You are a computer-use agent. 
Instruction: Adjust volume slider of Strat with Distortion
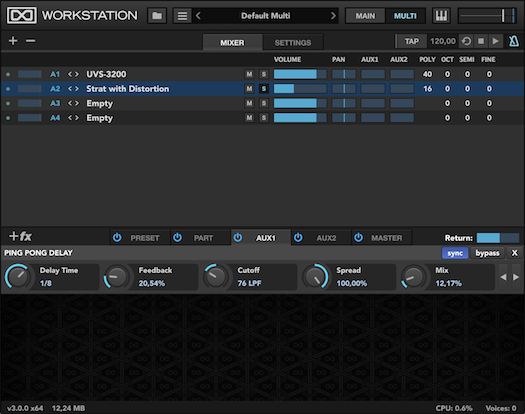point(300,89)
